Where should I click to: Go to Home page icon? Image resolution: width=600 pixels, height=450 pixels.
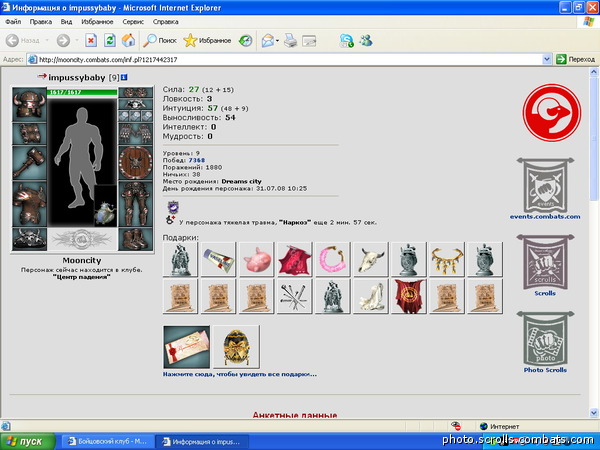(129, 40)
